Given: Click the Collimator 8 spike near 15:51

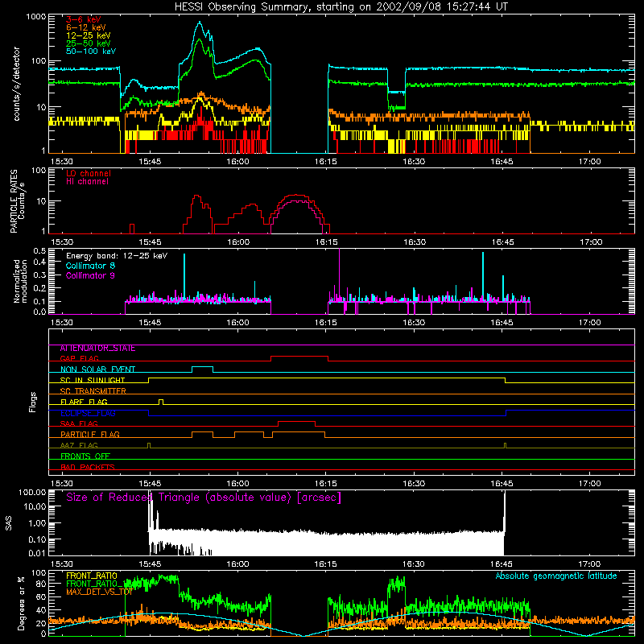Looking at the screenshot, I should (x=184, y=276).
